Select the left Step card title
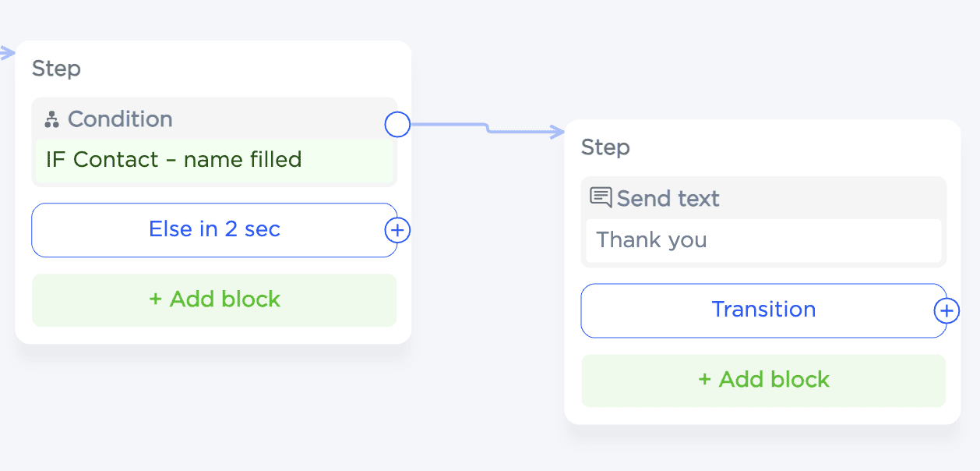980x471 pixels. (x=56, y=69)
